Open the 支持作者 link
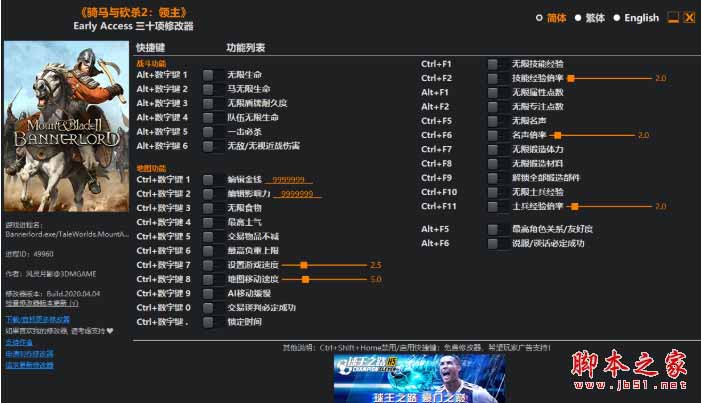This screenshot has width=701, height=403. tap(19, 342)
